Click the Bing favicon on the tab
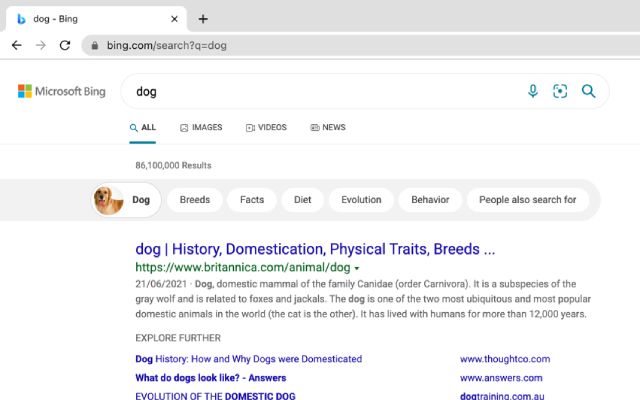 point(21,19)
